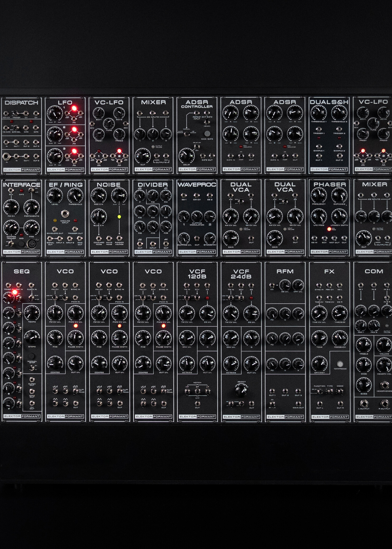This screenshot has height=549, width=392.
Task: Adjust the SYMMETRY knob on WAVEPROC
Action: [210, 238]
